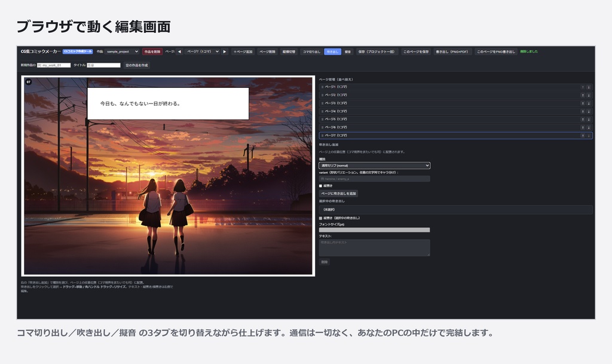Focus the テキスト textarea
This screenshot has width=612, height=364.
coord(374,247)
